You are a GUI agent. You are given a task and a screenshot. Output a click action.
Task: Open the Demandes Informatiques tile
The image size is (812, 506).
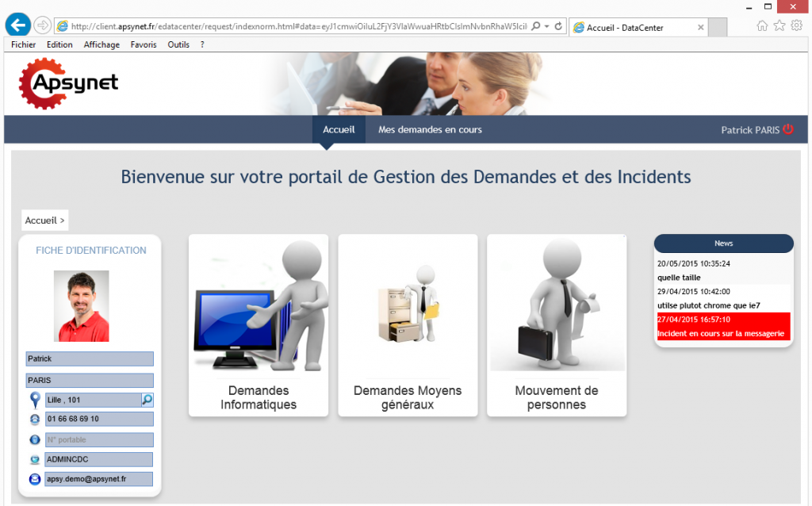tap(259, 324)
